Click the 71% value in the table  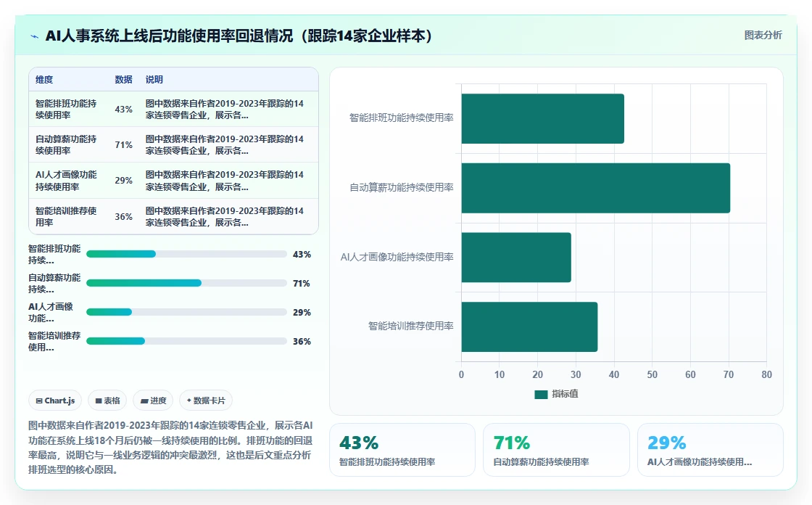[123, 145]
